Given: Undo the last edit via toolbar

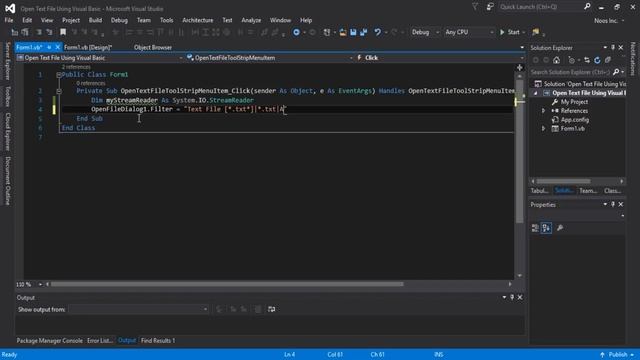Looking at the screenshot, I should [378, 32].
